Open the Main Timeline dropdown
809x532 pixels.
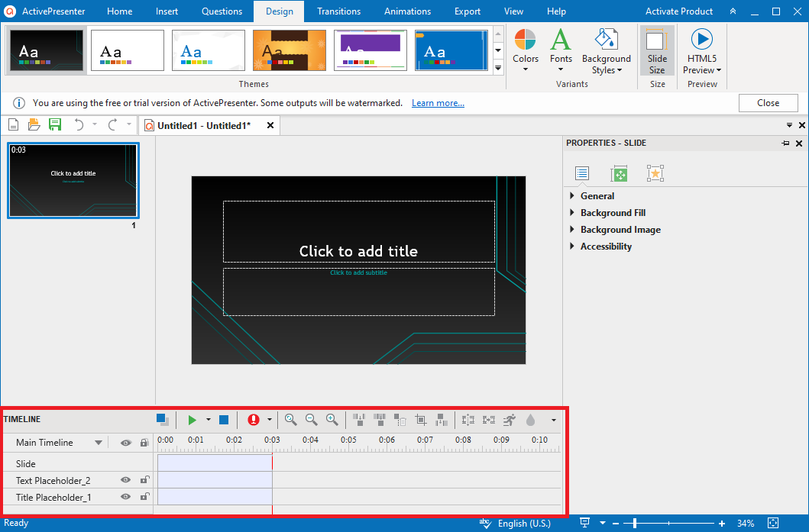[99, 443]
